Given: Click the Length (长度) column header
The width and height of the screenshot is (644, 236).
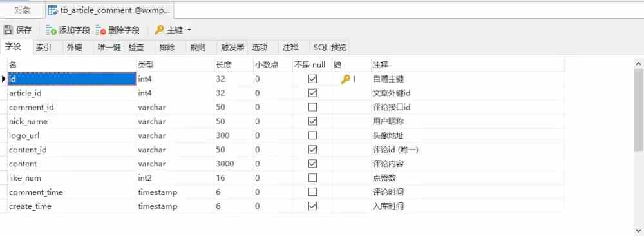Looking at the screenshot, I should tap(234, 64).
